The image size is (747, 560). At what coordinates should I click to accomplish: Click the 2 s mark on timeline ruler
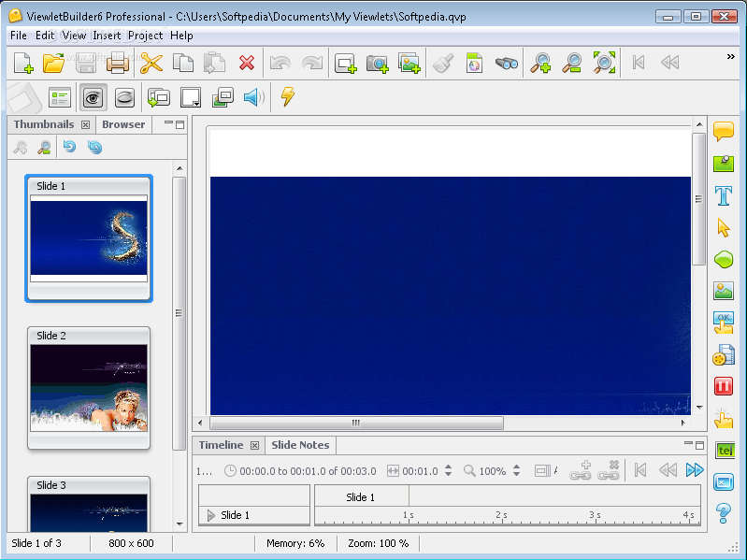tap(501, 515)
